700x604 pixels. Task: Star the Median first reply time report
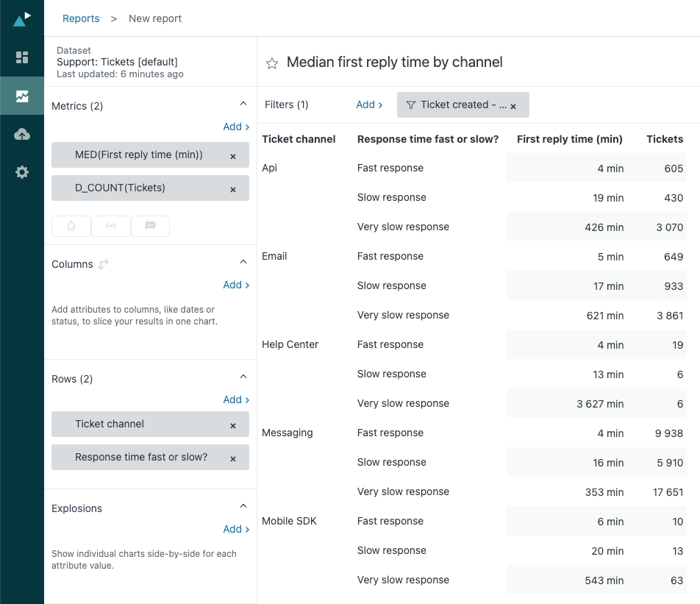click(x=272, y=63)
